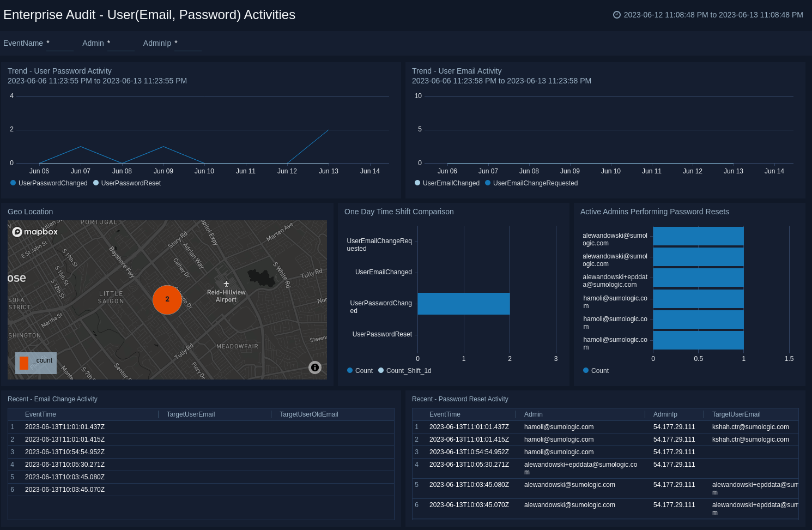Click the map info icon
812x530 pixels.
pos(315,368)
